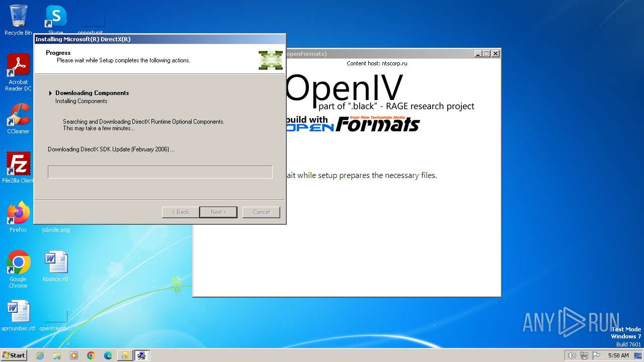This screenshot has height=362, width=644.
Task: Launch Firefox from the desktop
Action: [x=18, y=217]
